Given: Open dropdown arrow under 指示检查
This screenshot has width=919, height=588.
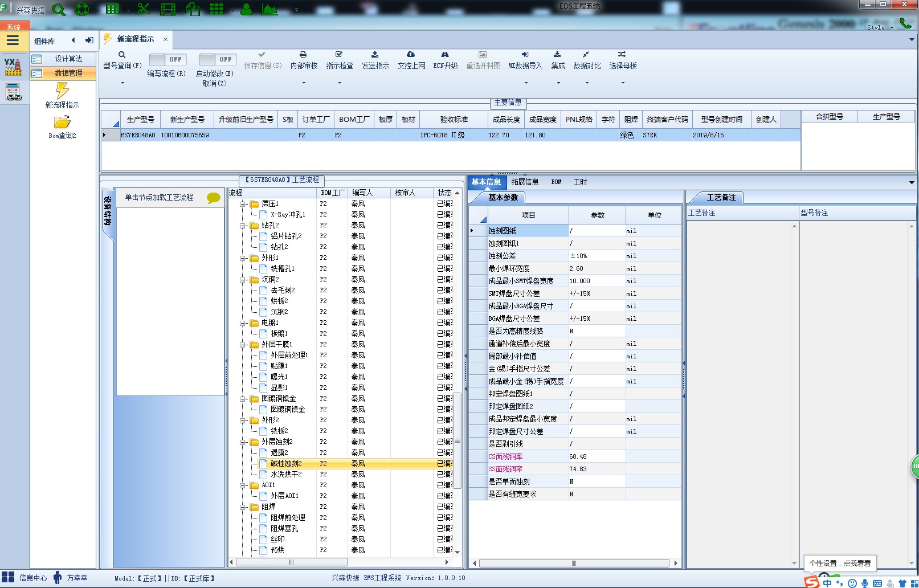Looking at the screenshot, I should pyautogui.click(x=340, y=83).
